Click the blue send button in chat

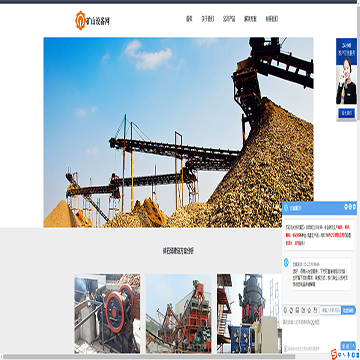pyautogui.click(x=346, y=345)
